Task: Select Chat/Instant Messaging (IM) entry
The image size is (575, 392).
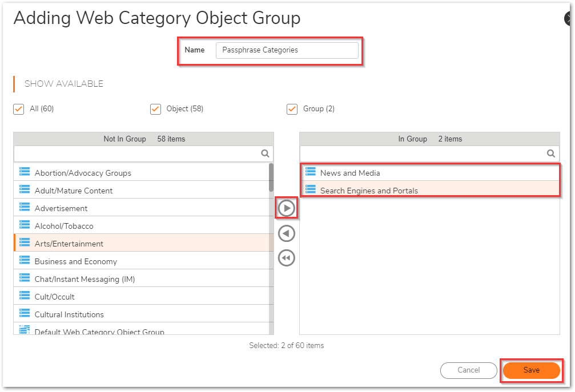Action: click(x=85, y=279)
